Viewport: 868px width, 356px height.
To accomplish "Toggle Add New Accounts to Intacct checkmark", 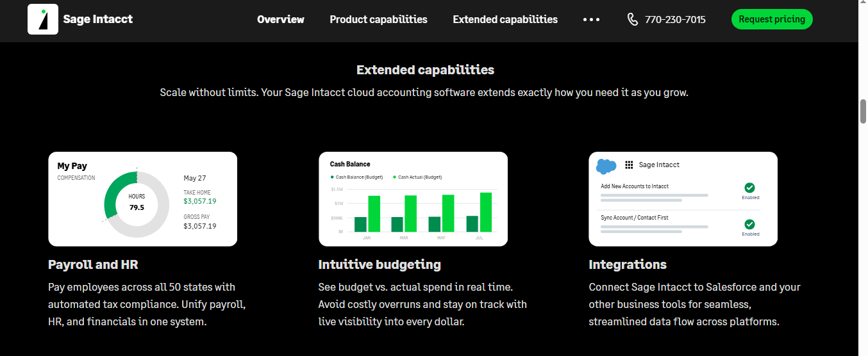I will pyautogui.click(x=749, y=188).
